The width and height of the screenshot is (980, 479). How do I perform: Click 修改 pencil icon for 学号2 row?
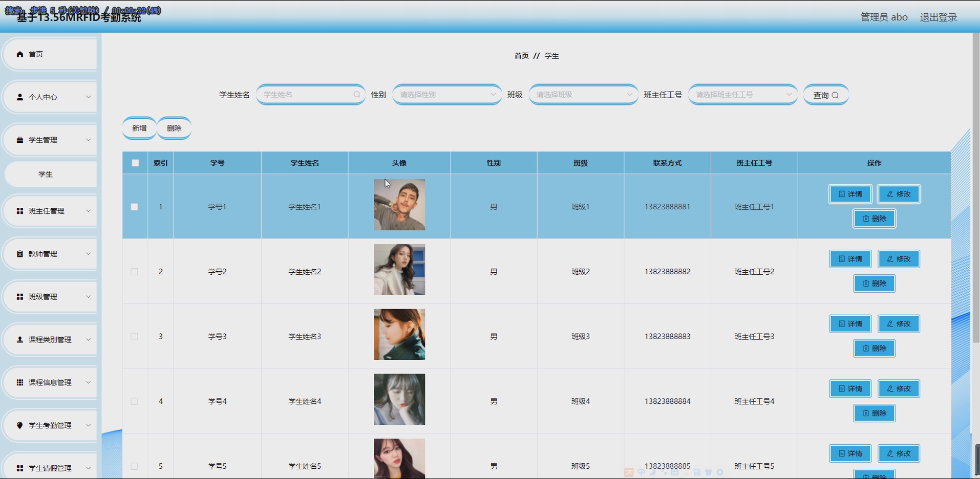click(x=890, y=259)
